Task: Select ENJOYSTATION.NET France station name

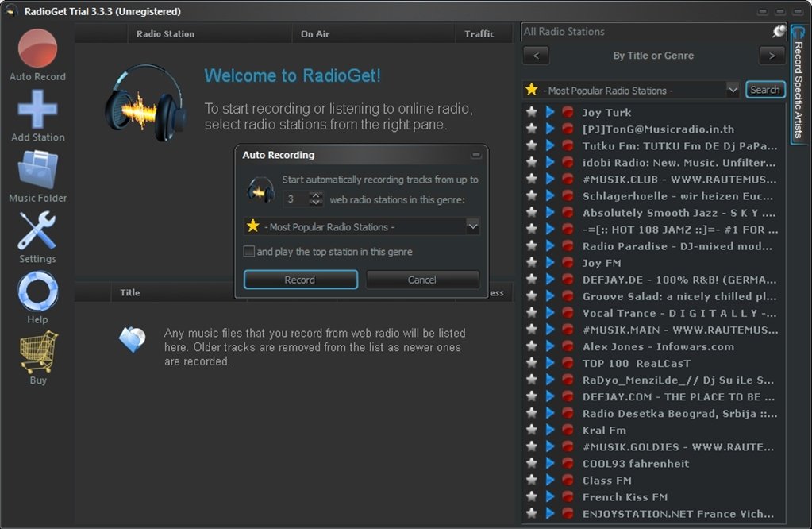Action: point(678,513)
